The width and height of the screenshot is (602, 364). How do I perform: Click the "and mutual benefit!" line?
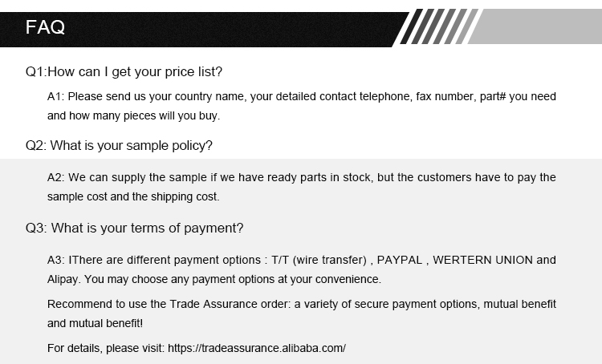pyautogui.click(x=95, y=324)
